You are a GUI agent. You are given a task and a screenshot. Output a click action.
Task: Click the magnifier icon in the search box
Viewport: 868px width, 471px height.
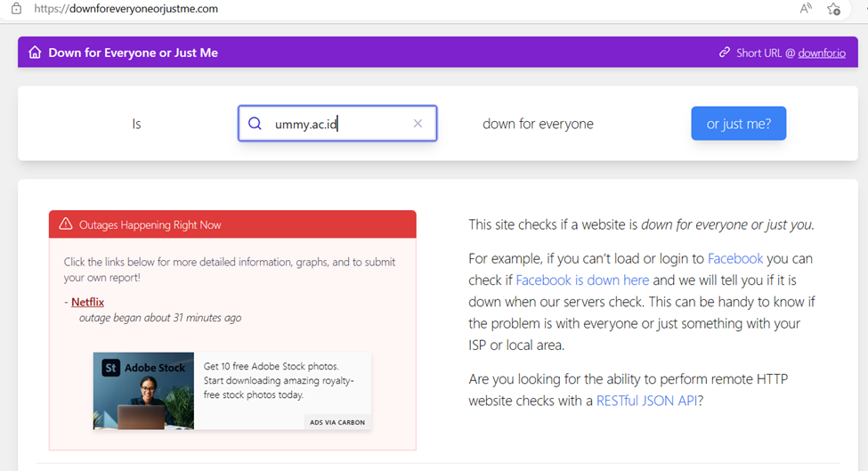pyautogui.click(x=255, y=124)
